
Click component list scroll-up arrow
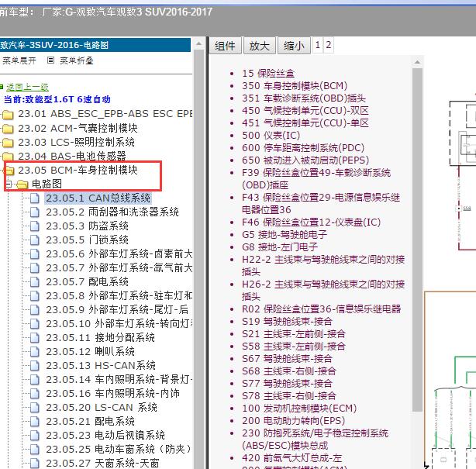coord(417,62)
